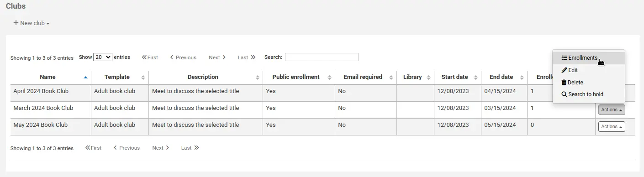
Task: Sort table by Start date column
Action: 458,77
